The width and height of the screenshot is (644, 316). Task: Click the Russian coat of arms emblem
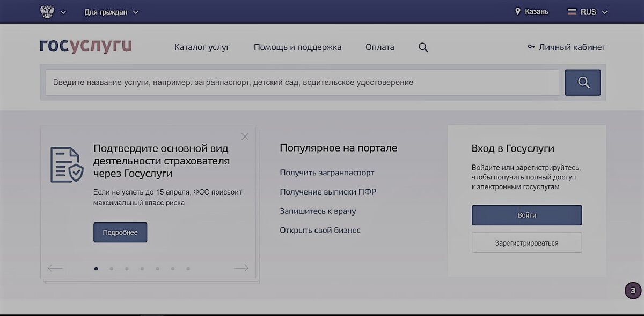(x=47, y=11)
